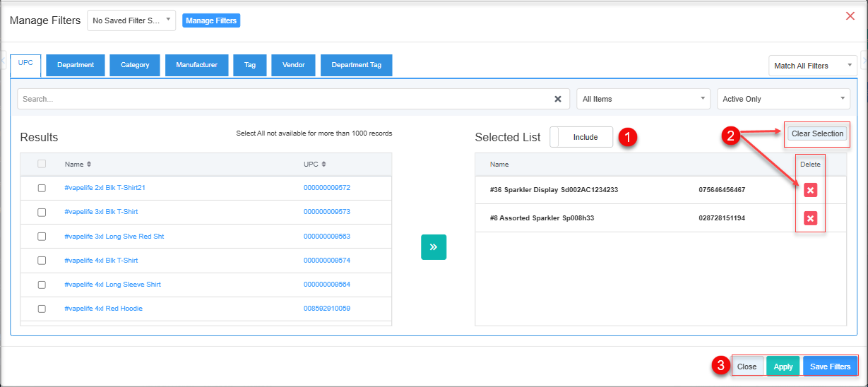
Task: Switch to the Manufacturer tab
Action: coord(196,65)
